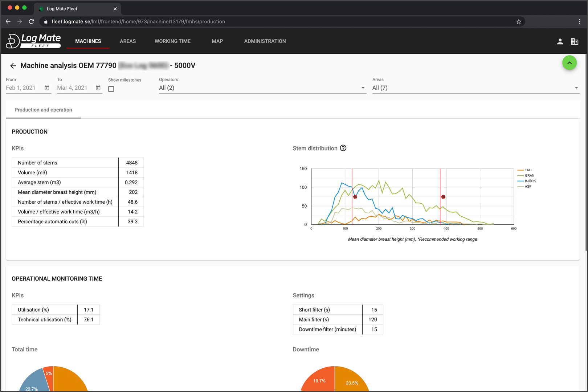The height and width of the screenshot is (392, 588).
Task: Click the browser back arrow
Action: pos(8,21)
